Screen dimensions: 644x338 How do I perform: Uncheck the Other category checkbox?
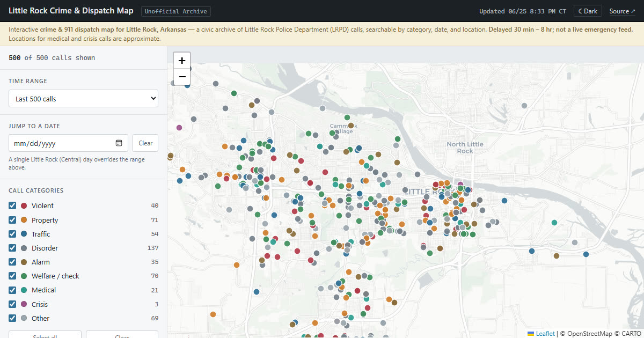pos(12,318)
